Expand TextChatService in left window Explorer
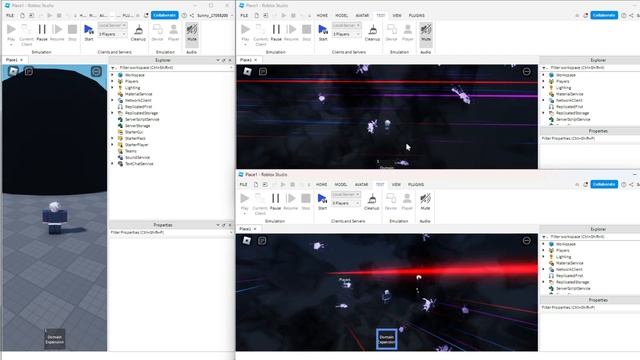This screenshot has height=360, width=640. click(113, 164)
